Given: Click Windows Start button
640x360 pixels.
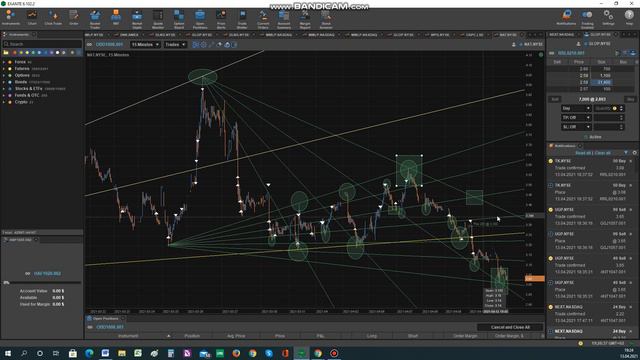Looking at the screenshot, I should point(8,353).
